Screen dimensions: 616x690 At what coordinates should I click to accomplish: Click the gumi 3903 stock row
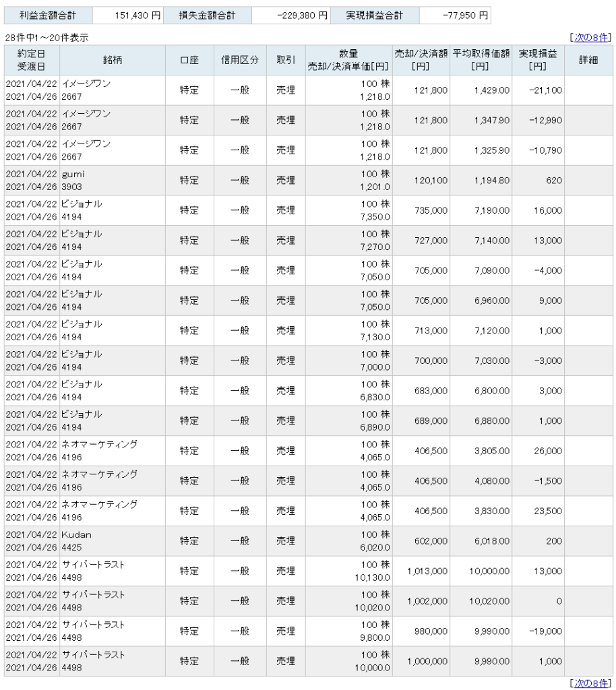pyautogui.click(x=307, y=181)
